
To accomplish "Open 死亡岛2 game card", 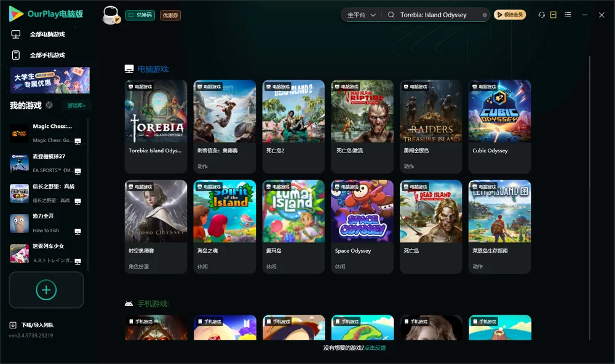I will (x=293, y=126).
